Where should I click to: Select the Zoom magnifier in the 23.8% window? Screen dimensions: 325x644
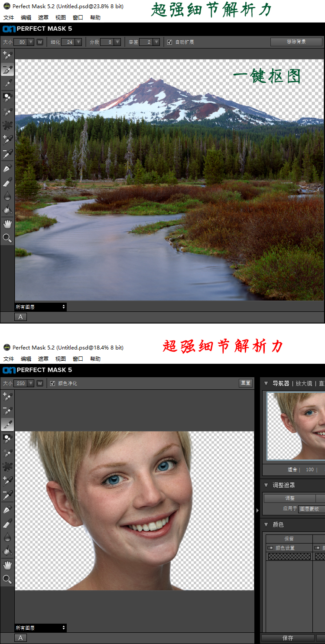pos(7,238)
